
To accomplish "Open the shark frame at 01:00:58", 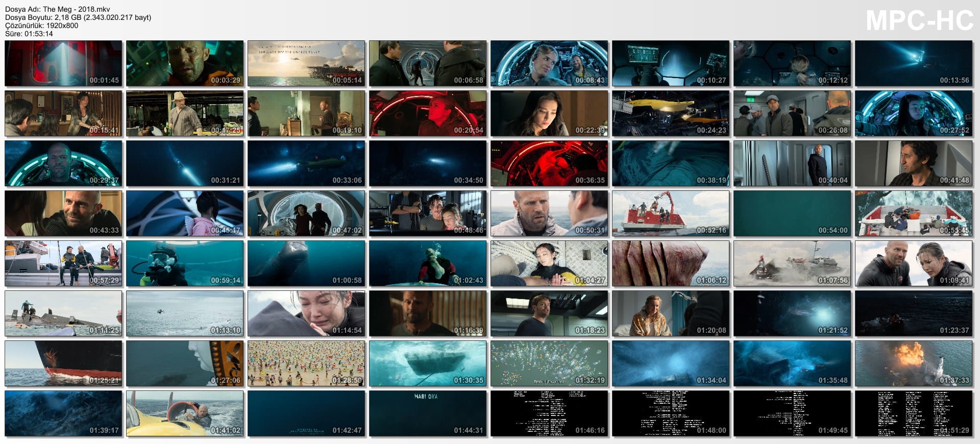I will (306, 263).
